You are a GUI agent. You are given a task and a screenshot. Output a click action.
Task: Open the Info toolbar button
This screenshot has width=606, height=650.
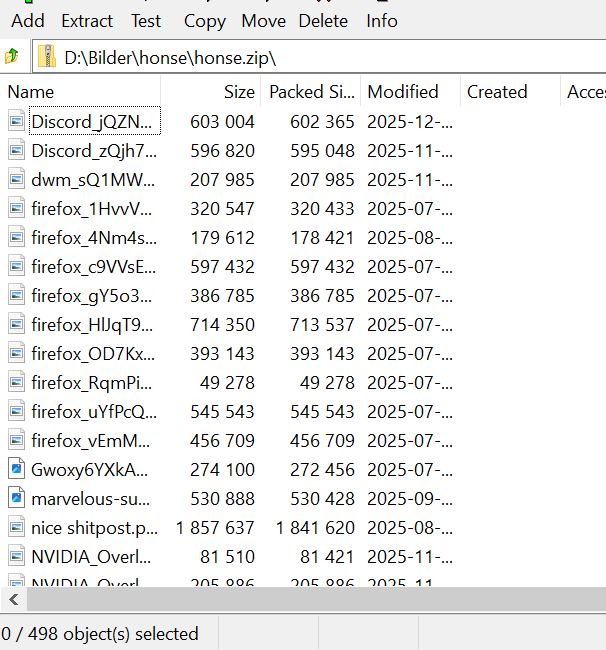[x=382, y=21]
